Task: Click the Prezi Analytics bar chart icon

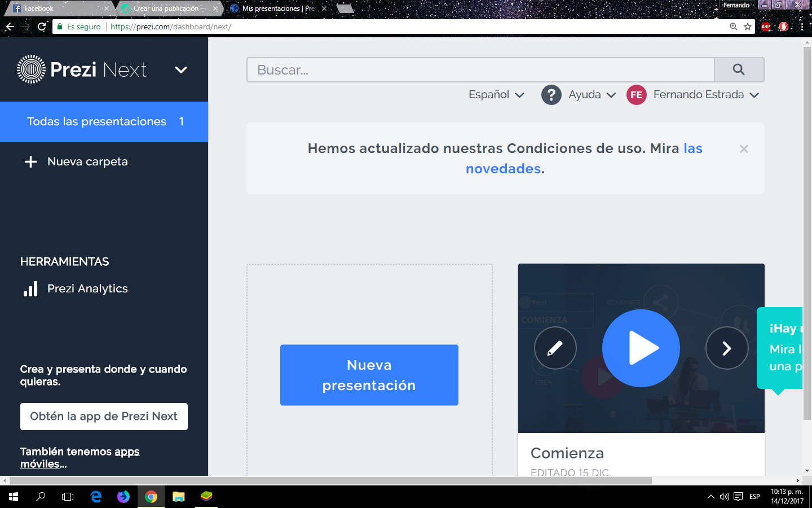Action: coord(30,289)
